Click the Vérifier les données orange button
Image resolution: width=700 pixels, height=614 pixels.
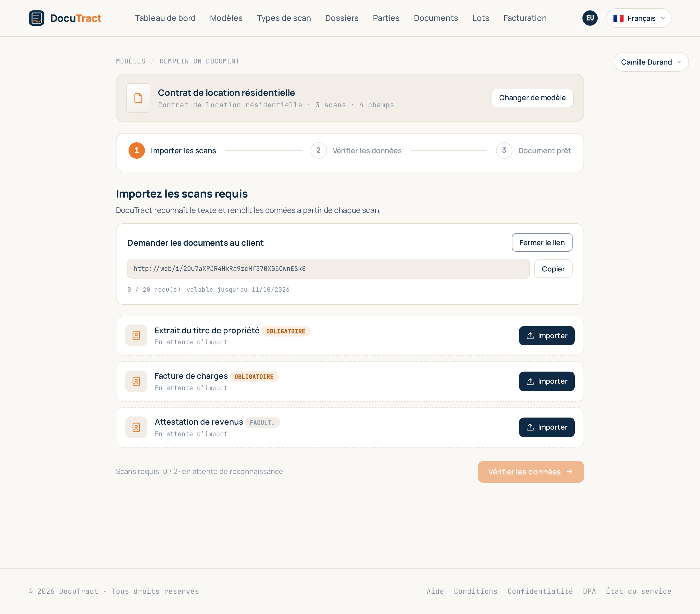(531, 472)
